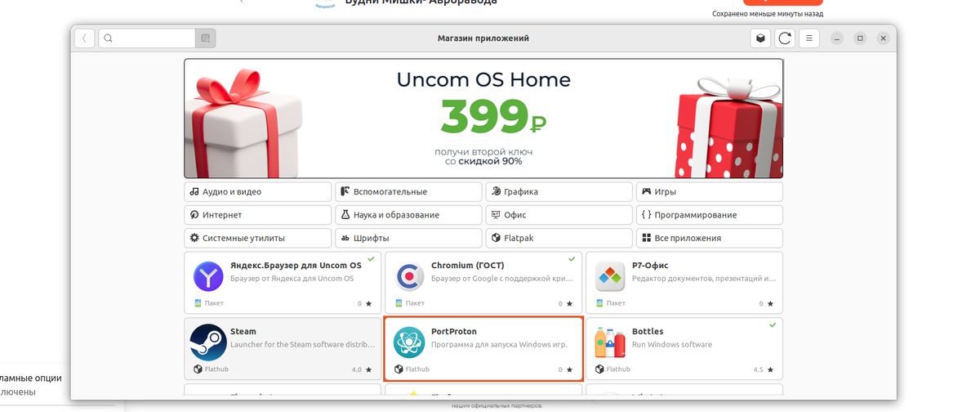The width and height of the screenshot is (980, 412).
Task: Click the Flathub label on the Steam card
Action: [x=216, y=369]
